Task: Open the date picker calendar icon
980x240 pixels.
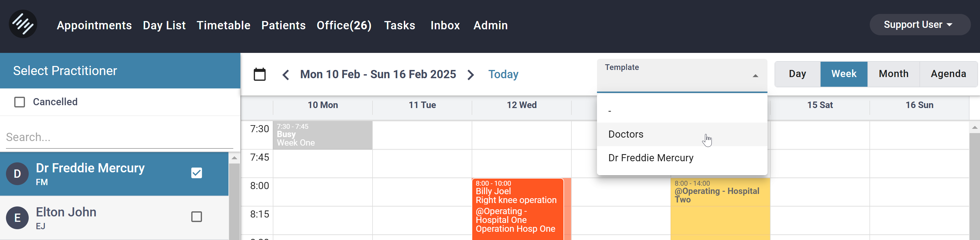Action: [260, 74]
